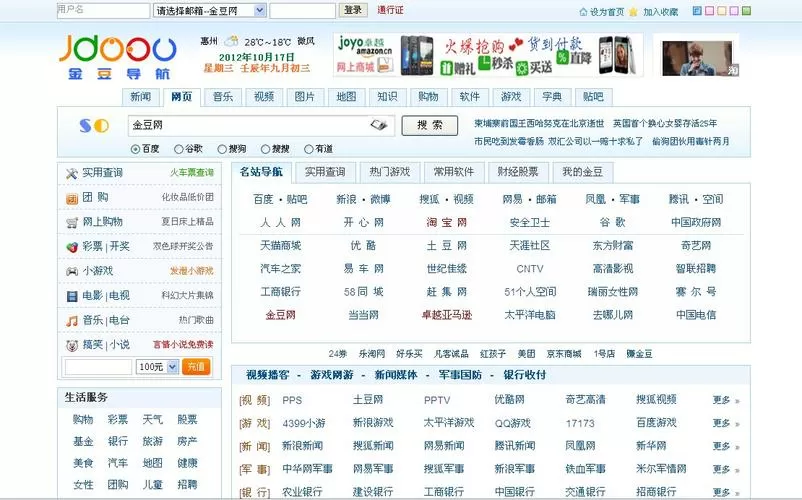The image size is (802, 500).
Task: Select the 有道 search engine radio button
Action: click(308, 149)
